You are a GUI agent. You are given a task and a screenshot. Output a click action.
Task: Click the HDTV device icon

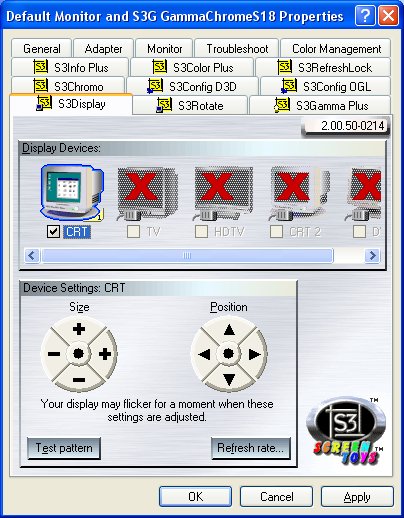[x=223, y=193]
